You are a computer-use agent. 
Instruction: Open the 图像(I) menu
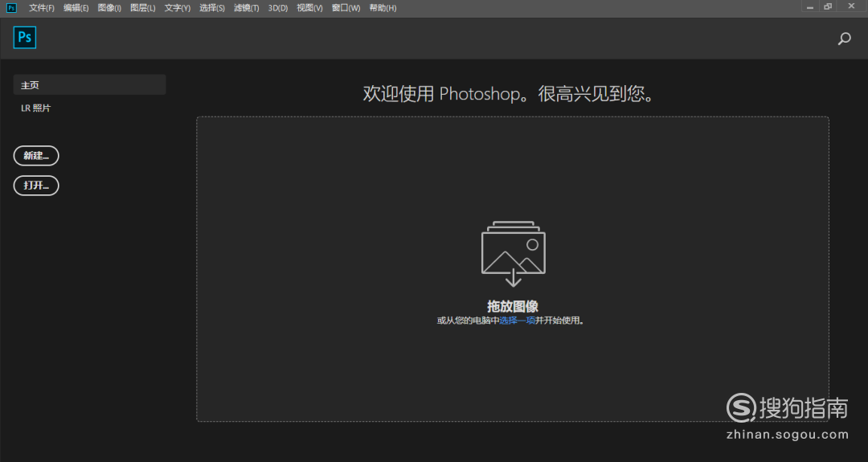coord(109,8)
